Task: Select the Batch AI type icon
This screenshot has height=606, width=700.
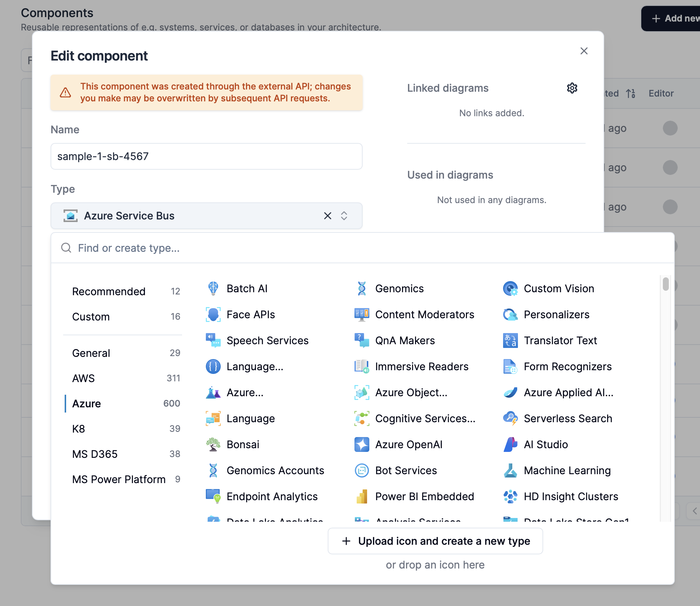Action: click(x=213, y=289)
